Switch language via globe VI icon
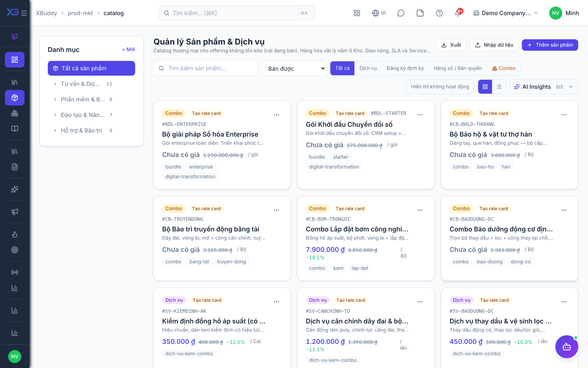588x368 pixels. click(379, 13)
